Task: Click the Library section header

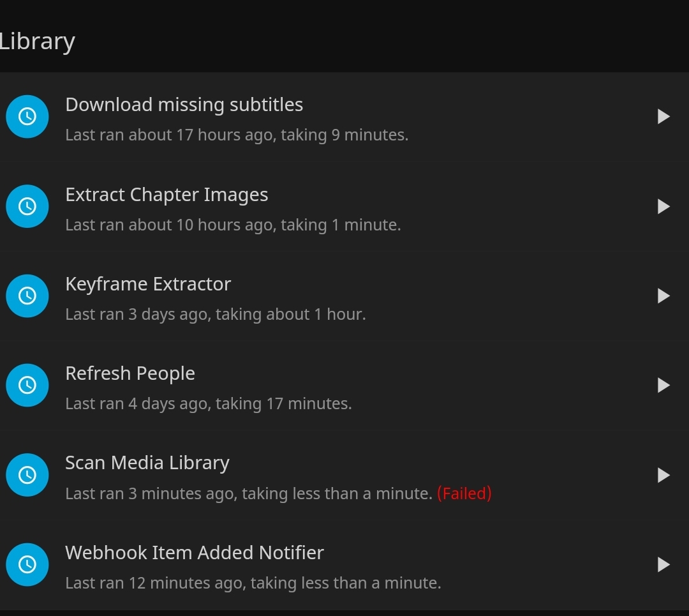Action: coord(37,40)
